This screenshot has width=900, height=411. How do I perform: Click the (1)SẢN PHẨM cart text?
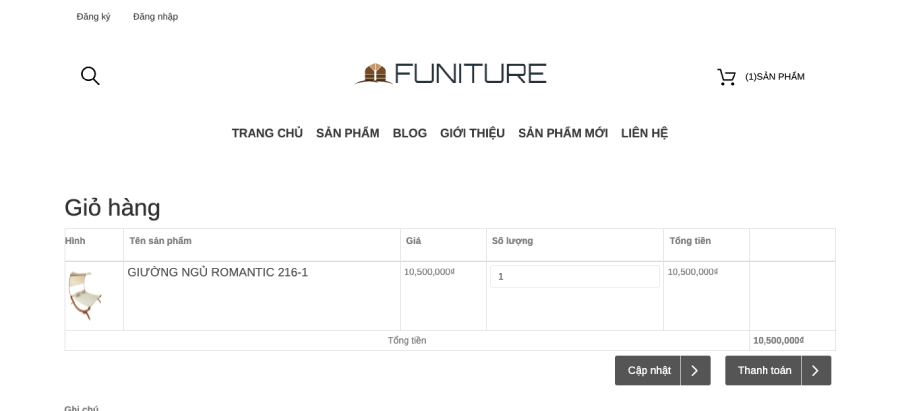point(775,77)
